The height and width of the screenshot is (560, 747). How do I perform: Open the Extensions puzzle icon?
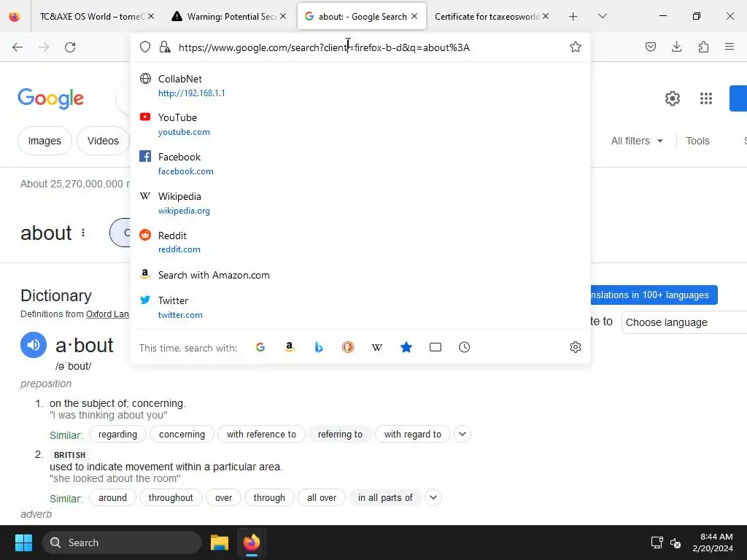click(x=703, y=47)
